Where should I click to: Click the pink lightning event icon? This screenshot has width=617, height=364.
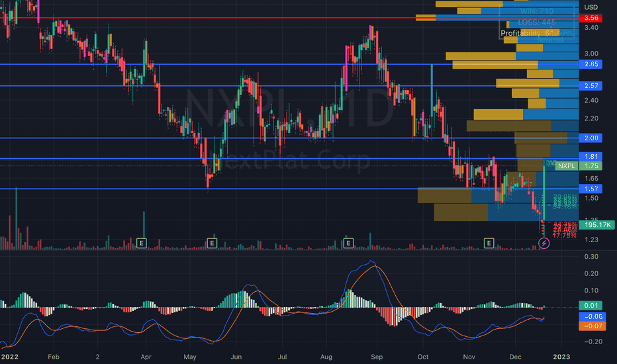pyautogui.click(x=544, y=243)
